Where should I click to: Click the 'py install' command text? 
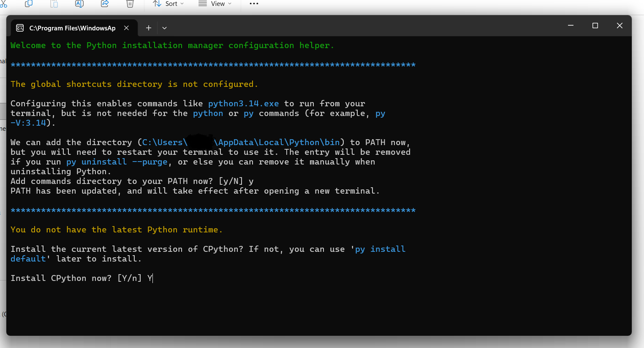point(380,249)
